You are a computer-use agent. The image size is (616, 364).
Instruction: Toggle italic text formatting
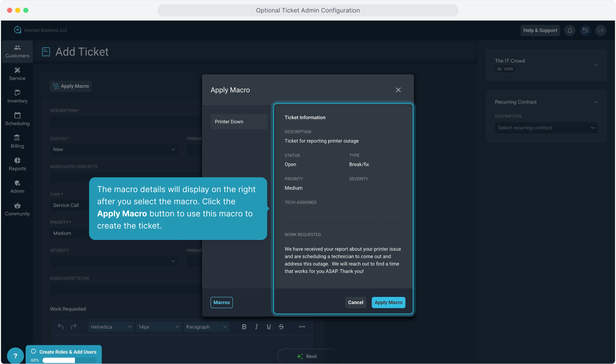tap(256, 327)
